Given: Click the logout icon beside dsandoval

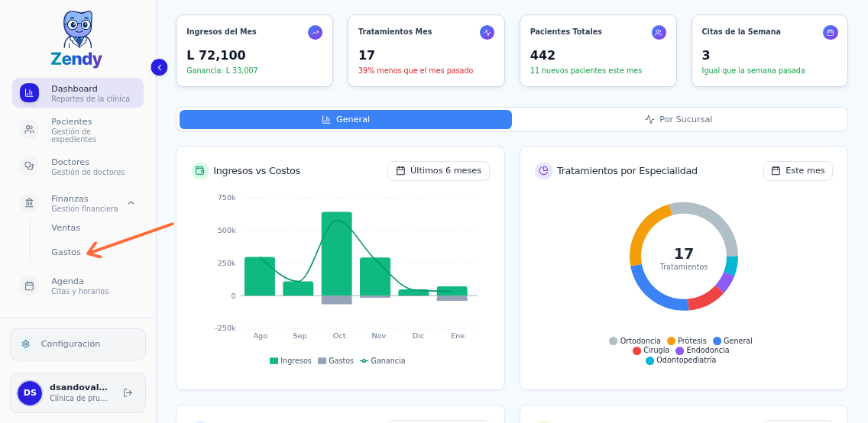Looking at the screenshot, I should (128, 392).
